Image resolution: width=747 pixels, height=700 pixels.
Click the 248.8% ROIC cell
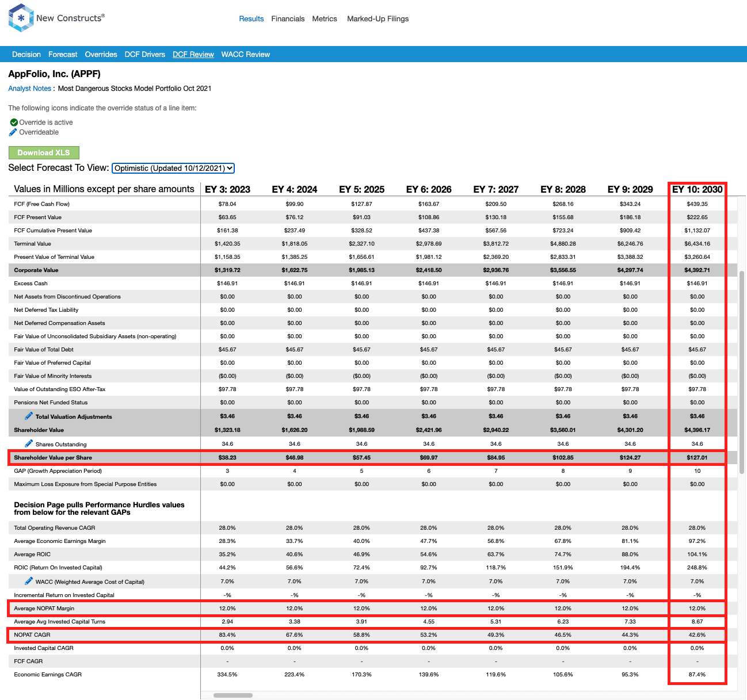pyautogui.click(x=698, y=568)
